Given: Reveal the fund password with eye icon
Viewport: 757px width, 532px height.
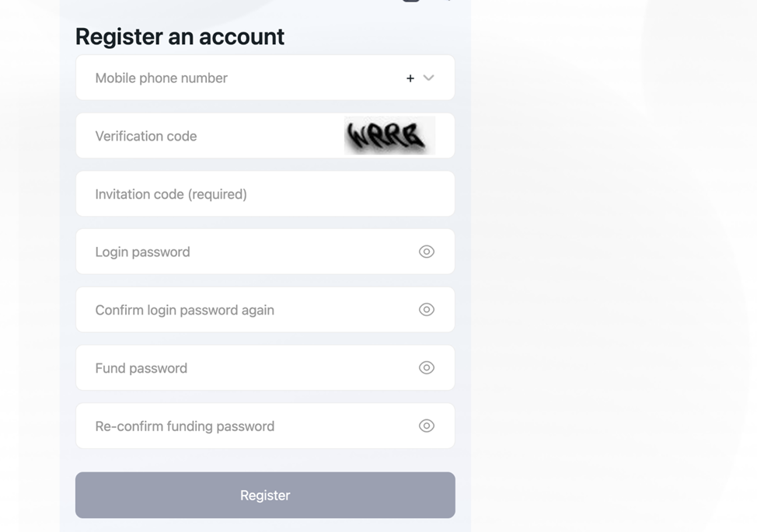Looking at the screenshot, I should point(426,368).
